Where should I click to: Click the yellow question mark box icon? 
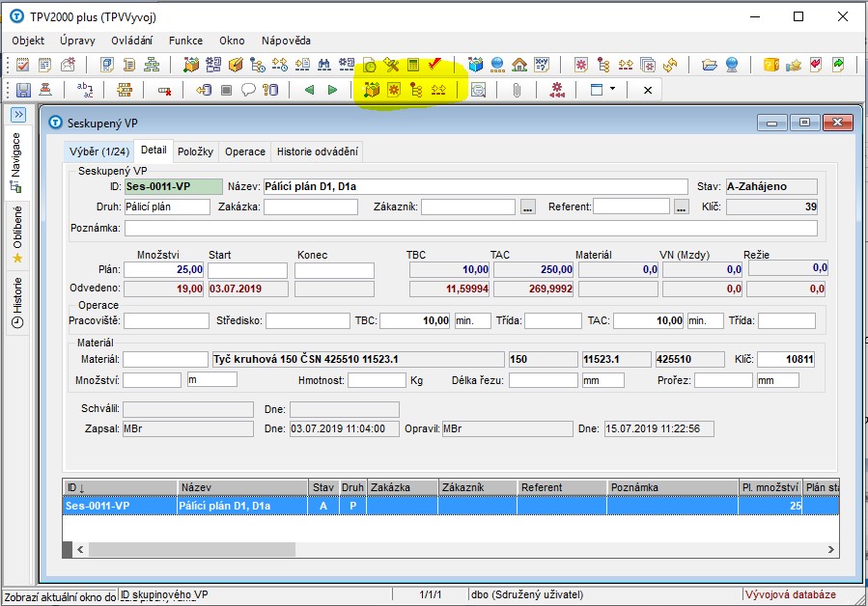(x=771, y=65)
